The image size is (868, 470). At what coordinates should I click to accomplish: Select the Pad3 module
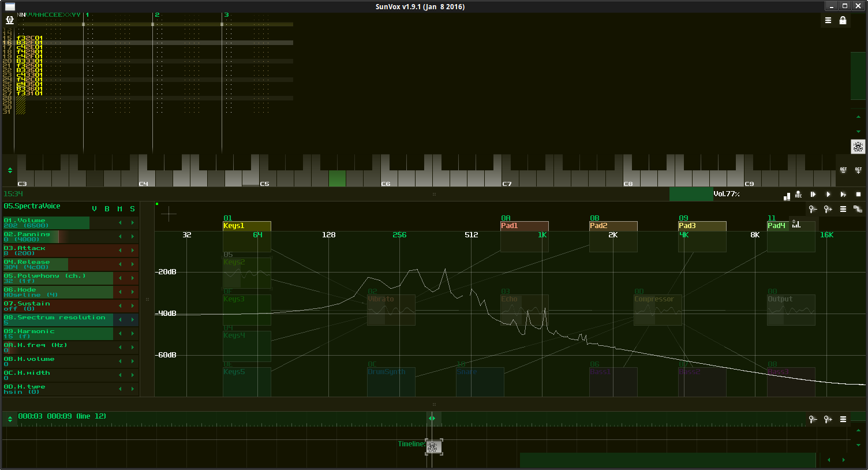[x=702, y=236]
